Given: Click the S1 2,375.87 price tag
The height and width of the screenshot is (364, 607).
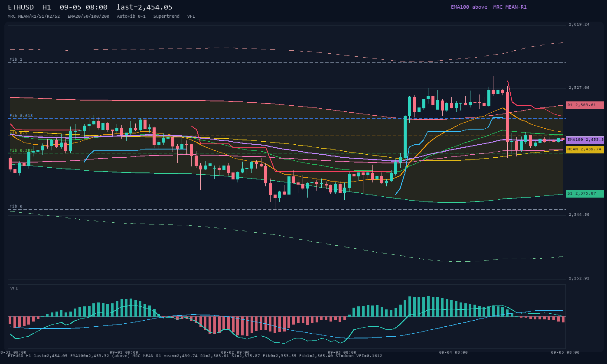Looking at the screenshot, I should [x=585, y=194].
